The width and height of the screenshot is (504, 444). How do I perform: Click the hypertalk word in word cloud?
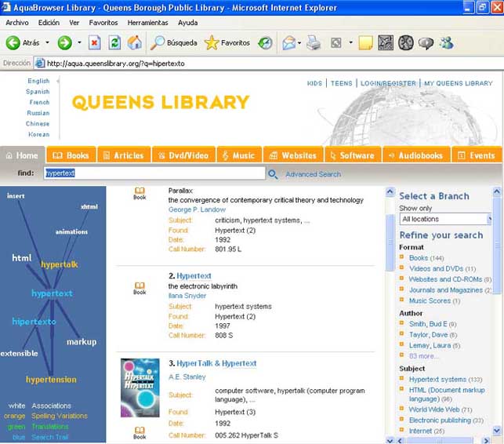pos(60,264)
